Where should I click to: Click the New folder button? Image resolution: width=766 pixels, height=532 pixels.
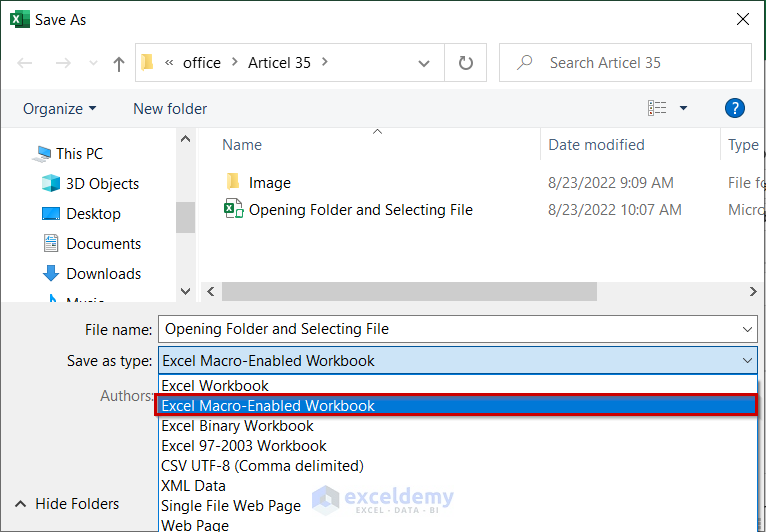tap(170, 108)
